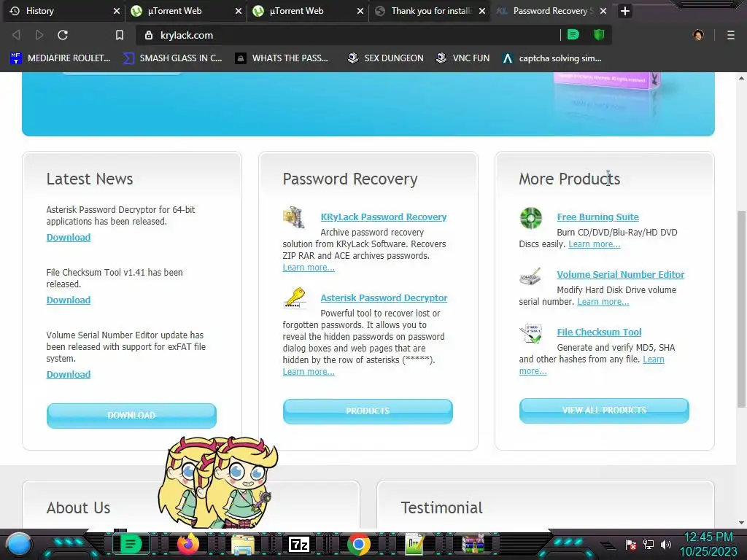Open the MEDIAFIRE ROULET... bookmark

(60, 58)
